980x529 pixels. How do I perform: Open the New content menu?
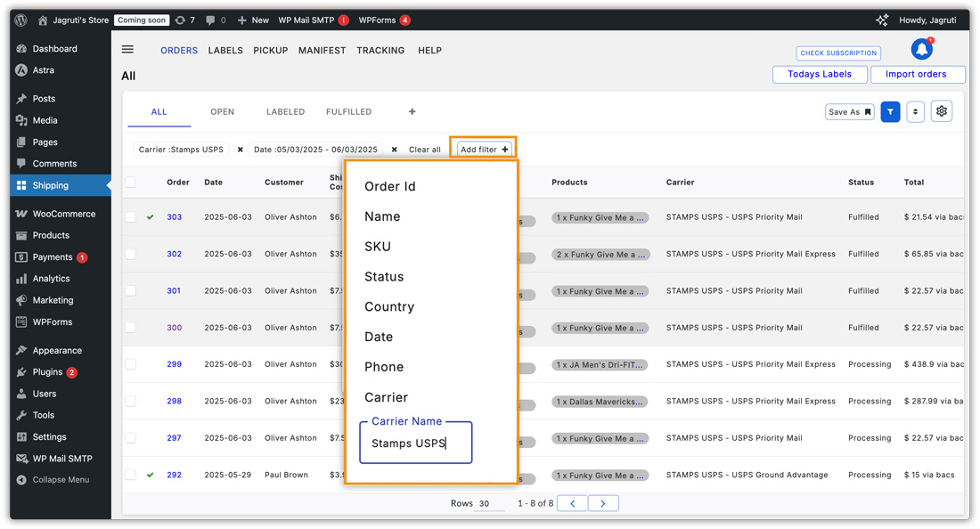pos(253,20)
